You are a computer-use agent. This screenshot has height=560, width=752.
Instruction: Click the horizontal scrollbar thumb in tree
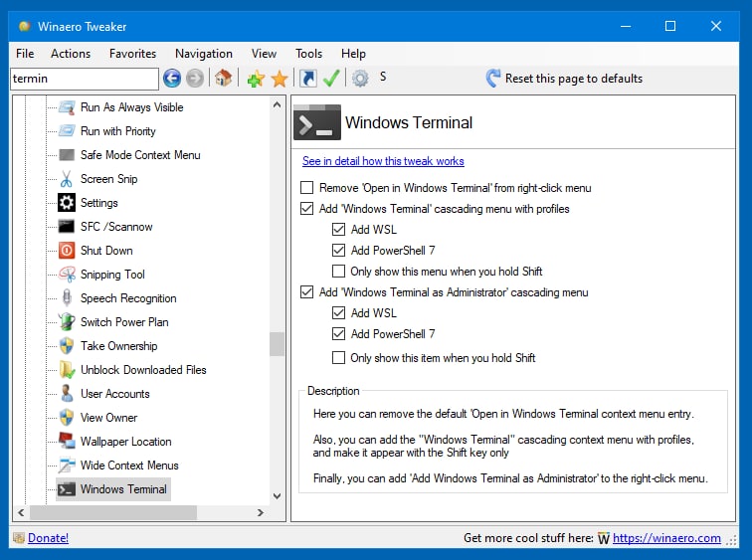(113, 512)
